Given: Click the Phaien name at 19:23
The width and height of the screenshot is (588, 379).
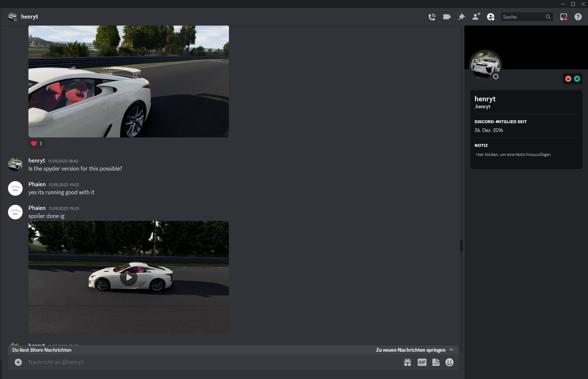Looking at the screenshot, I should (x=37, y=208).
